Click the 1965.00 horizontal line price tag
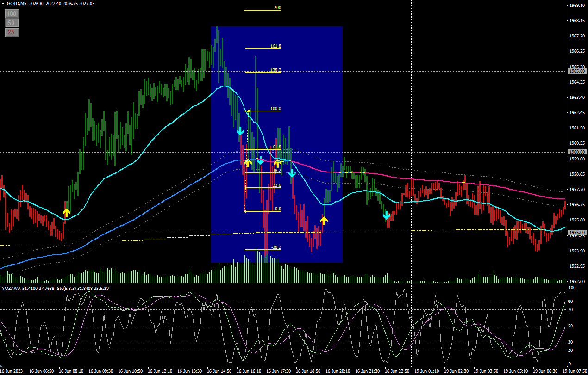Image resolution: width=588 pixels, height=375 pixels. click(x=577, y=71)
